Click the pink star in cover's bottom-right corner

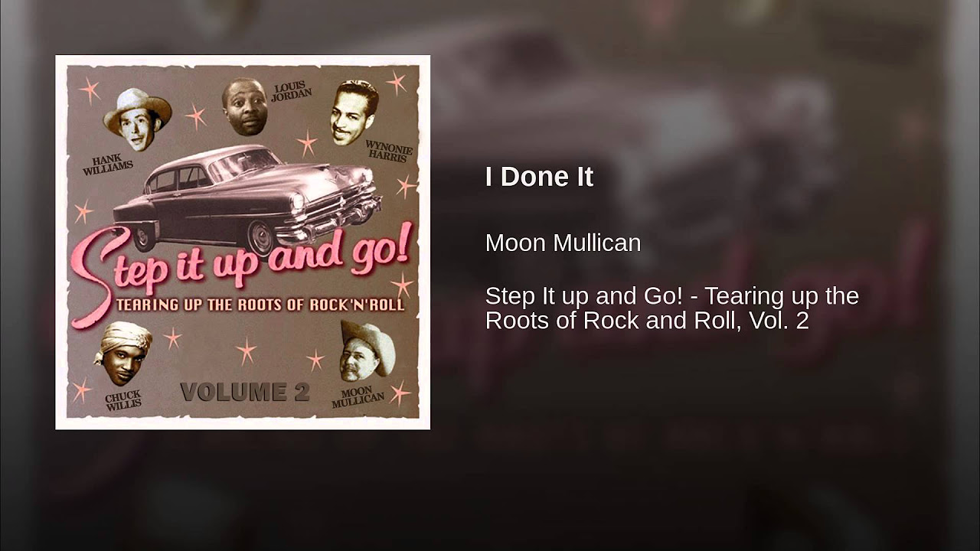[400, 392]
